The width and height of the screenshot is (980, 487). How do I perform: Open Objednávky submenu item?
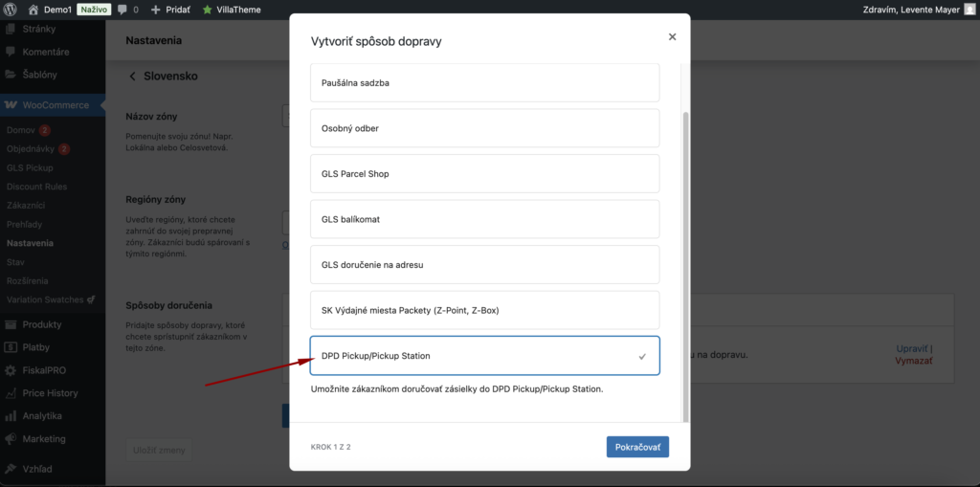point(30,149)
